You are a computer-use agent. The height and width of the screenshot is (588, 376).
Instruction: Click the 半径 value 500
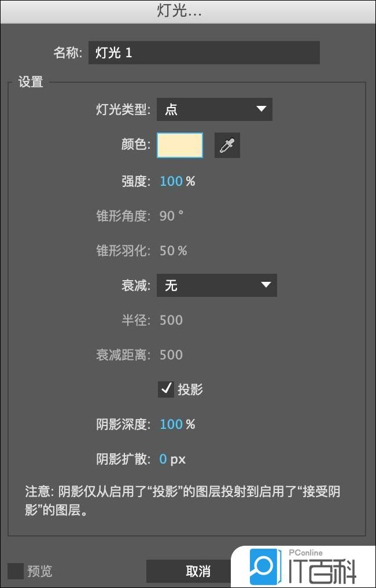tap(171, 320)
